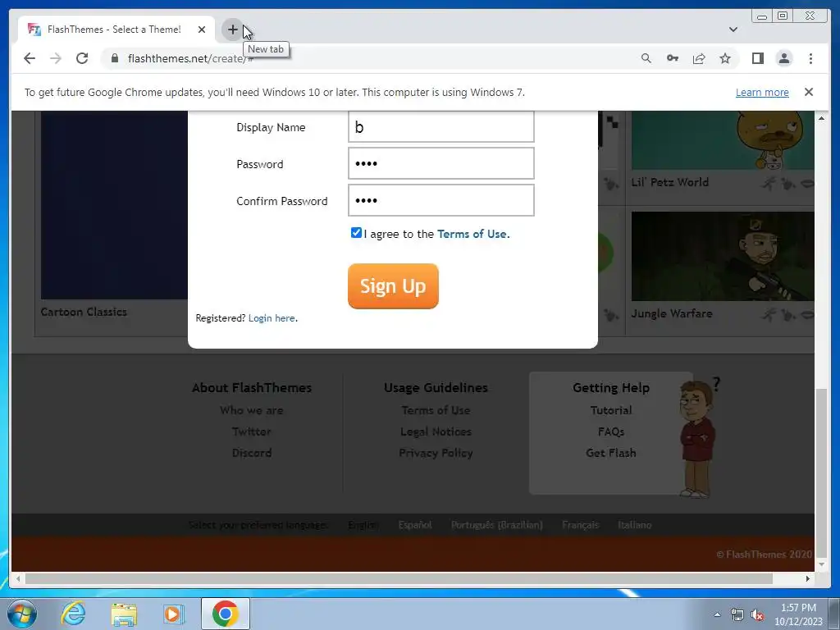Image resolution: width=840 pixels, height=630 pixels.
Task: Select the Lil' Petz World theme thumbnail
Action: point(722,140)
